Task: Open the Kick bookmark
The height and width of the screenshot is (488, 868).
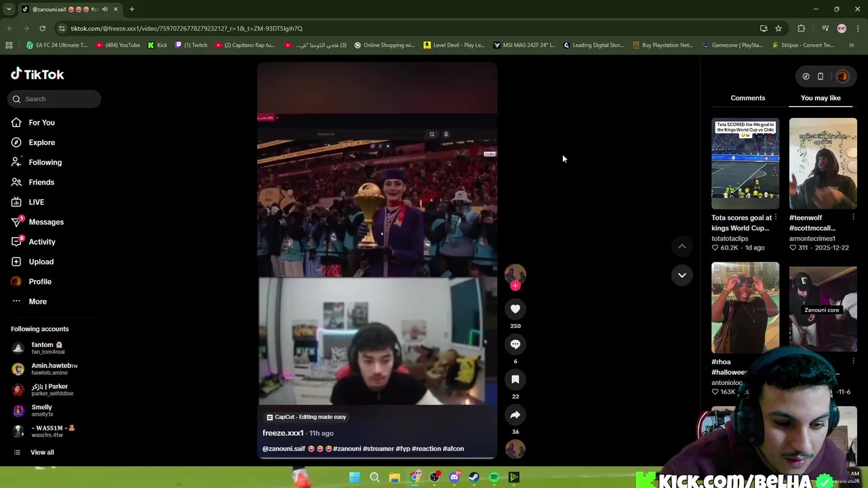Action: [157, 45]
